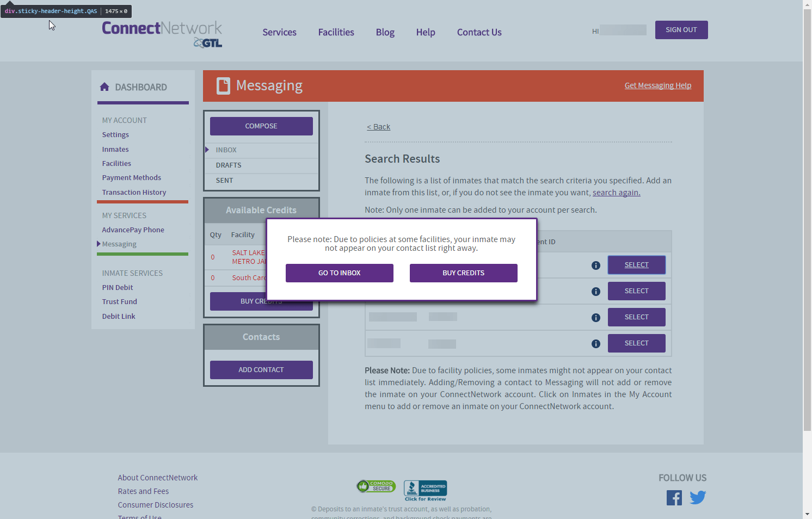Open the Help menu item

pos(426,33)
